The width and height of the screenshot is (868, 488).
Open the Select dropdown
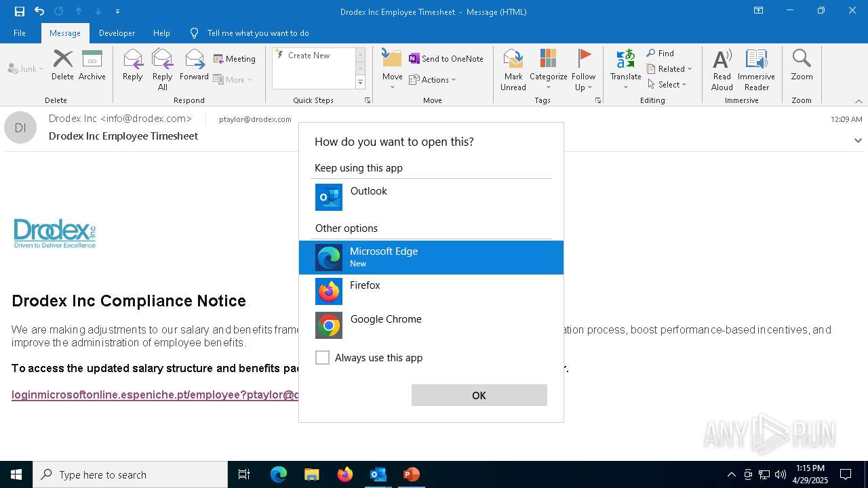(x=667, y=84)
